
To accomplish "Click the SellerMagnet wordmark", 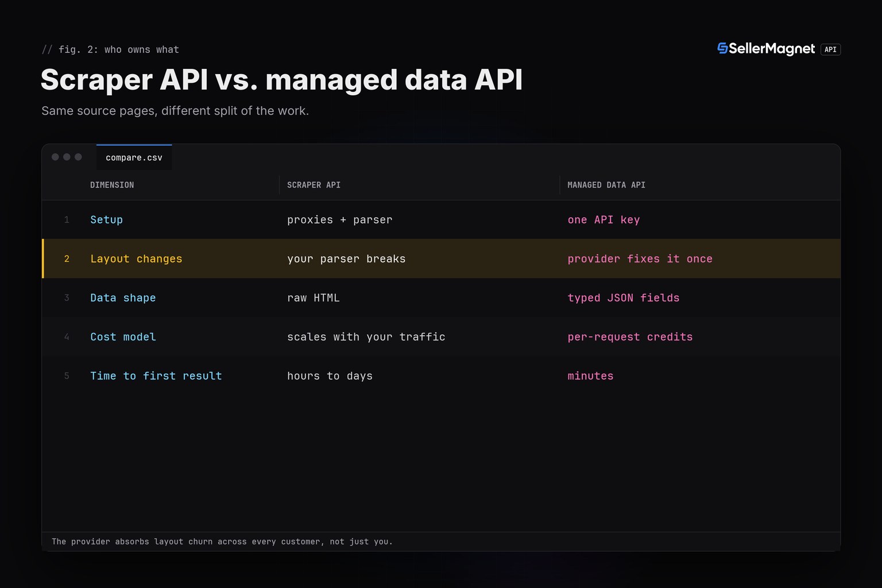I will (x=772, y=49).
